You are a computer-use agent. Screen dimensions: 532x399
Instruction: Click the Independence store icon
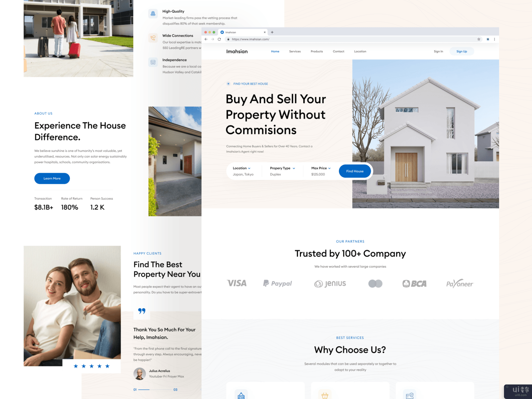pyautogui.click(x=153, y=62)
